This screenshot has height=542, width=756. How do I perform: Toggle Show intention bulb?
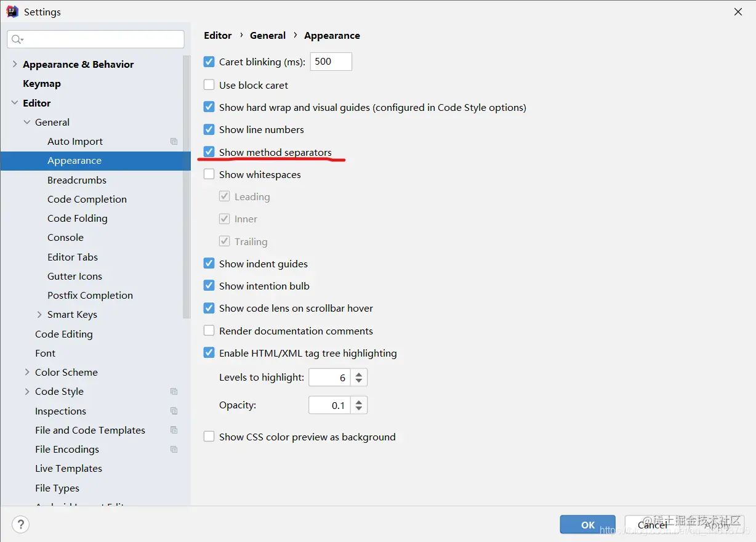[209, 286]
